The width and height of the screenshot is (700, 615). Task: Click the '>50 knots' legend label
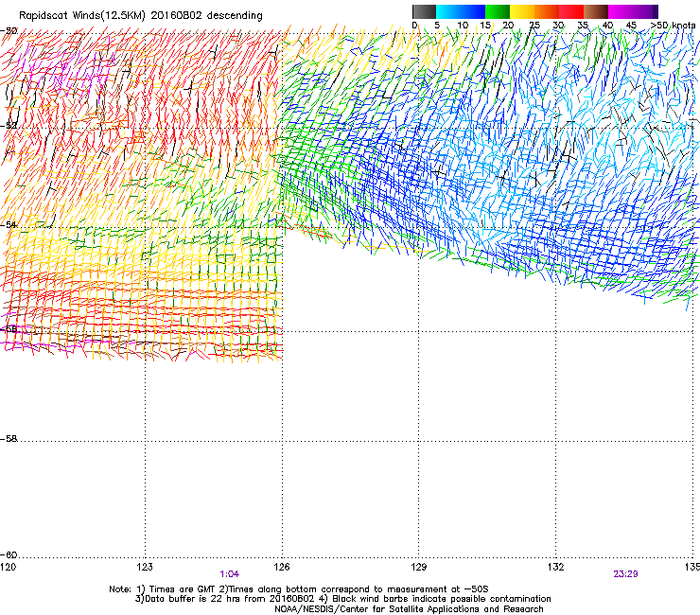[673, 26]
